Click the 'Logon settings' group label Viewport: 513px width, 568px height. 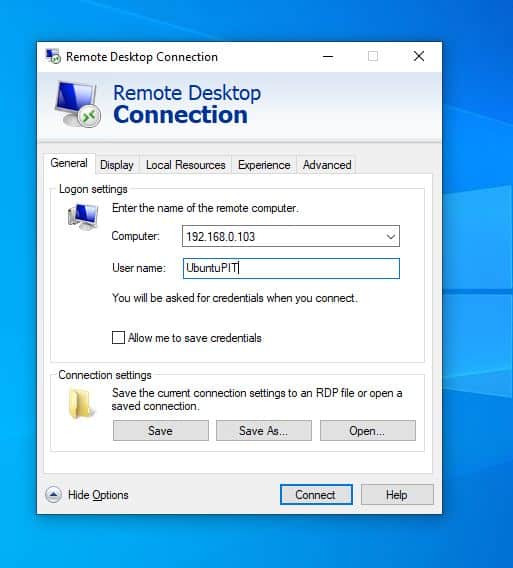pyautogui.click(x=93, y=189)
